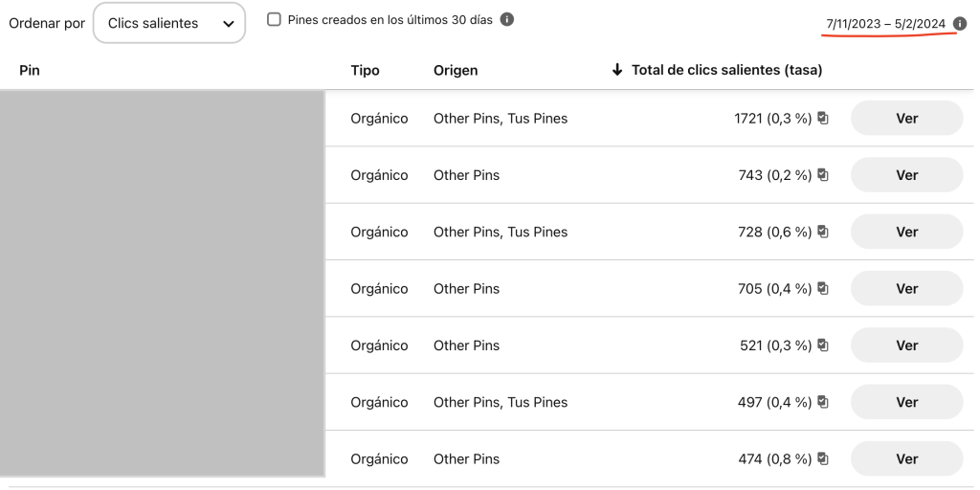Sort by the 'Total de clics salientes' column

[x=718, y=70]
